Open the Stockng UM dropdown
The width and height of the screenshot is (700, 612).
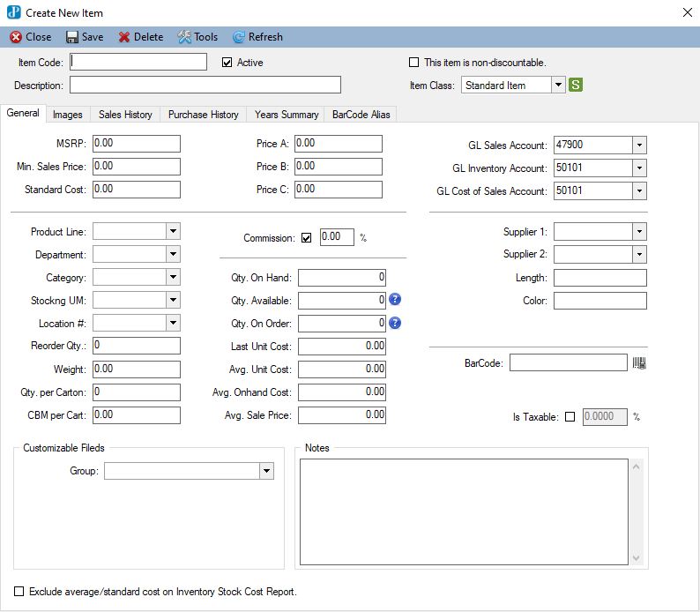click(x=173, y=300)
